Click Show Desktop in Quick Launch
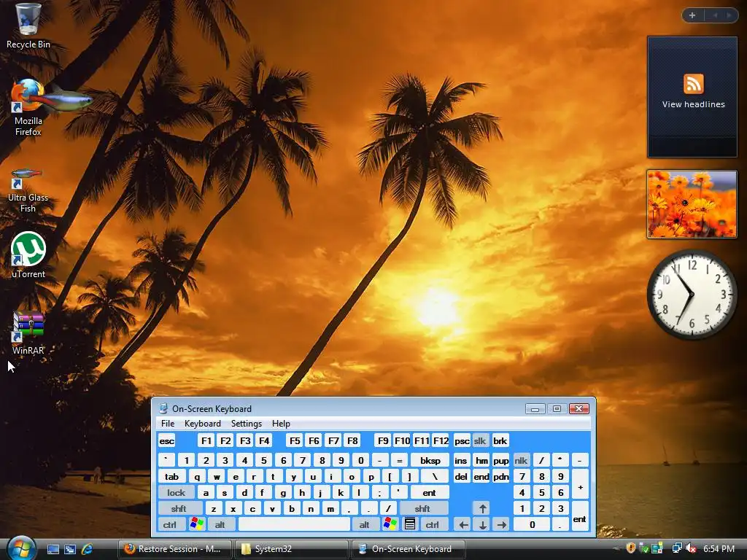Screen dimensions: 747x560 click(53, 549)
